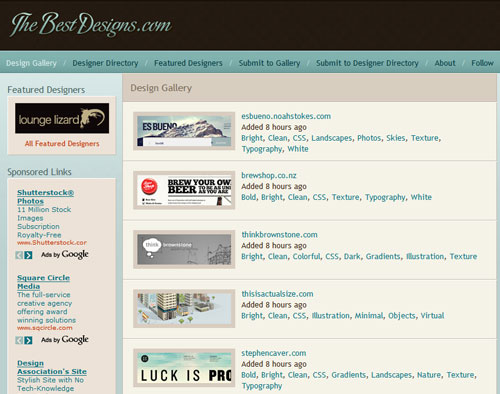Open the think brownstone thumbnail
The width and height of the screenshot is (500, 394).
184,249
